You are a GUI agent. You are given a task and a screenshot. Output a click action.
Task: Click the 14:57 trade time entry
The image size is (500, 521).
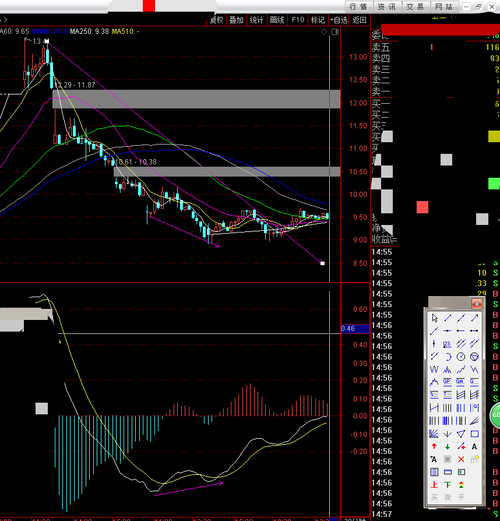point(382,514)
